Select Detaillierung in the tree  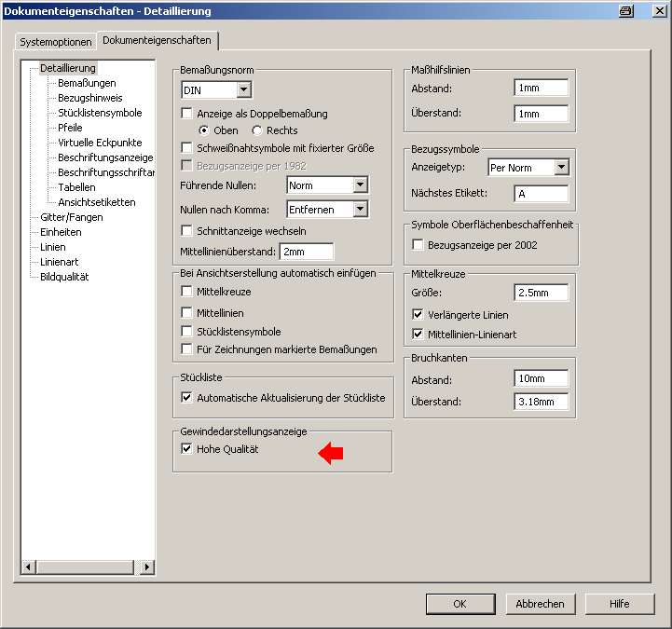[68, 68]
